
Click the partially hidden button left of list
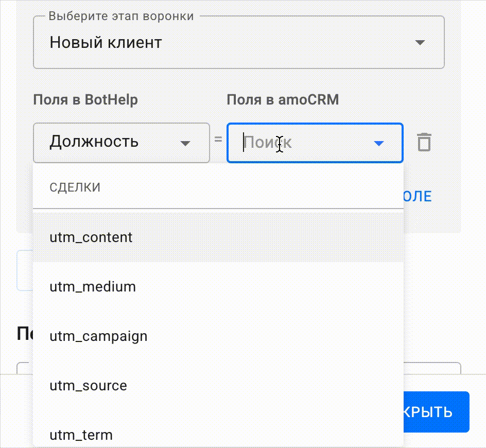[24, 270]
